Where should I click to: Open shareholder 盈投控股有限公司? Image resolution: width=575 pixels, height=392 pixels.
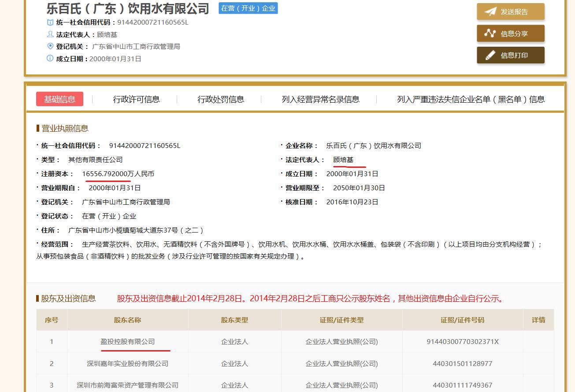(128, 342)
